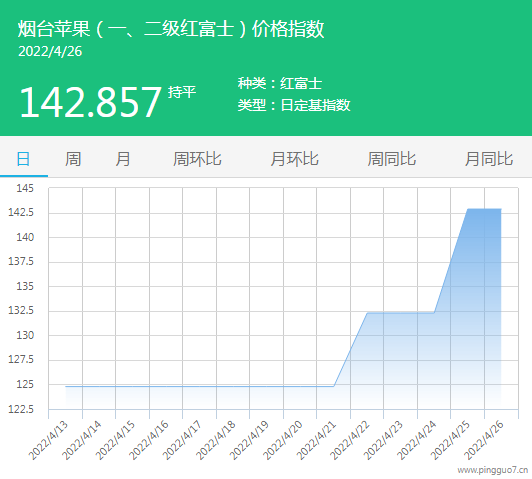Click the 种类：红富士 label

(x=280, y=83)
